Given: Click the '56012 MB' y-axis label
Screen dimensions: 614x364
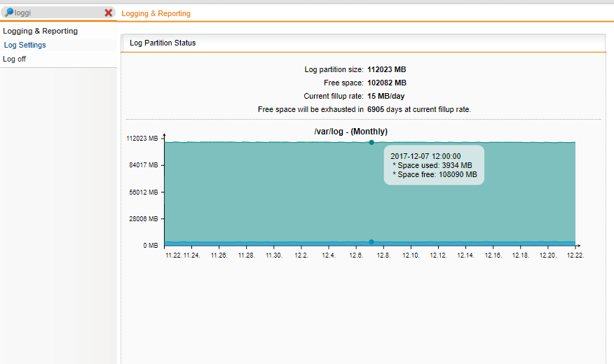Looking at the screenshot, I should click(x=144, y=192).
